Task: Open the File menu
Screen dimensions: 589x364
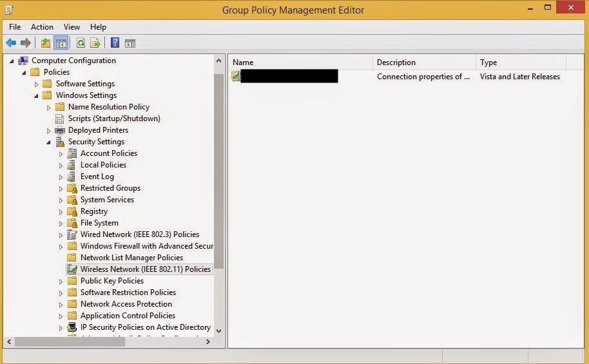Action: [15, 27]
